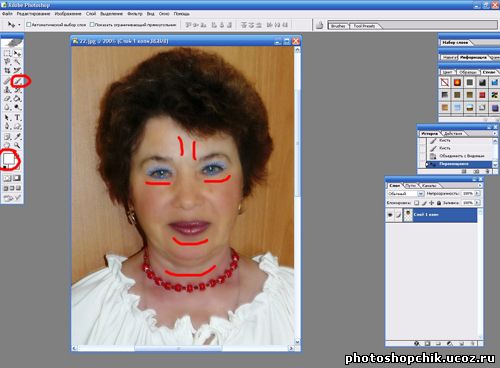Reset default colors small black-white icon
This screenshot has height=368, width=500.
click(4, 167)
